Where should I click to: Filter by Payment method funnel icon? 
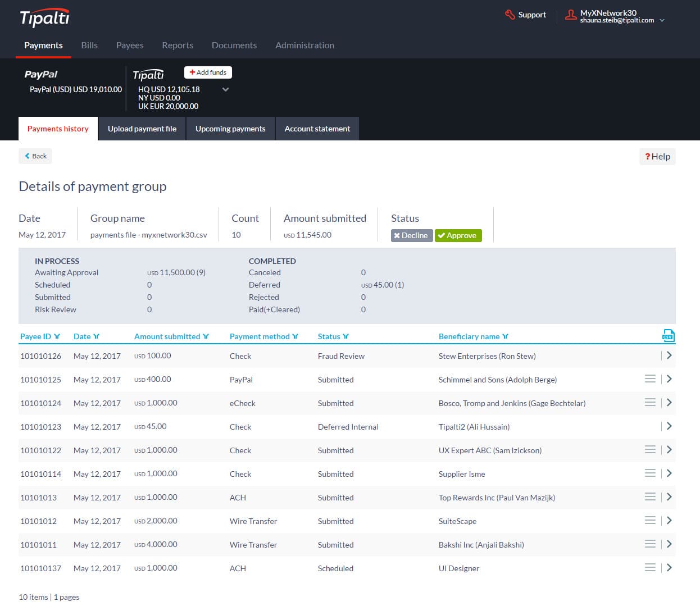point(295,336)
